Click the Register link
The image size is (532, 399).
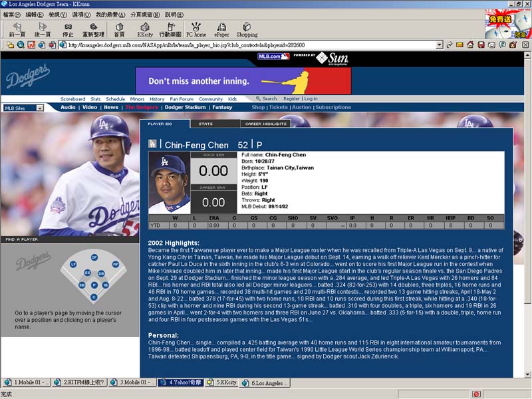pos(291,98)
